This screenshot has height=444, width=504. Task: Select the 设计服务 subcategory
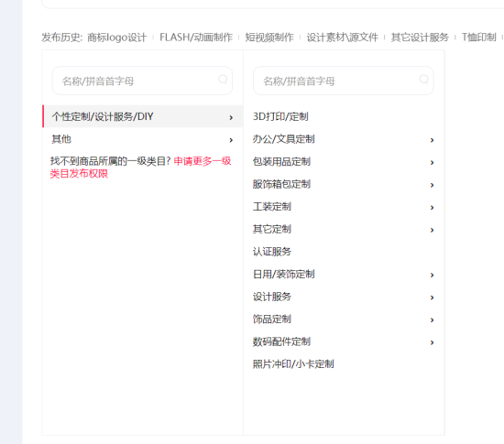pos(272,297)
